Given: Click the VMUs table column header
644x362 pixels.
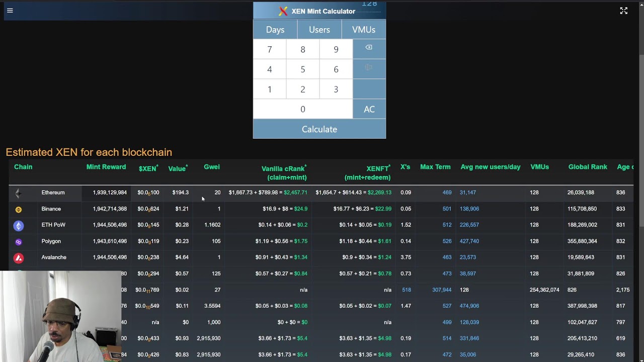Looking at the screenshot, I should tap(540, 167).
